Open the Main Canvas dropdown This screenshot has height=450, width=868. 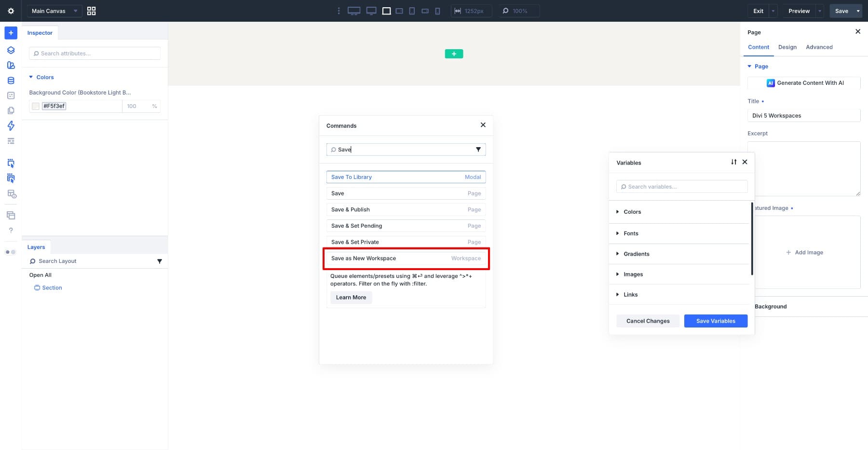click(54, 11)
